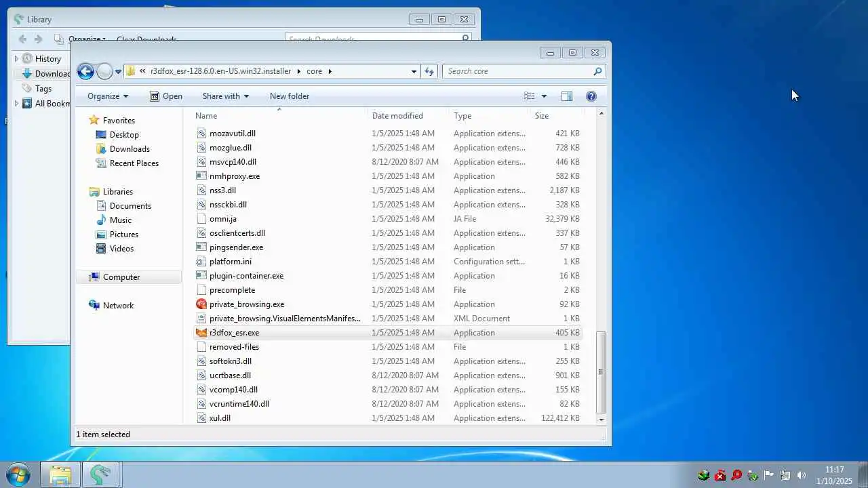Click New folder in the toolbar

(290, 96)
